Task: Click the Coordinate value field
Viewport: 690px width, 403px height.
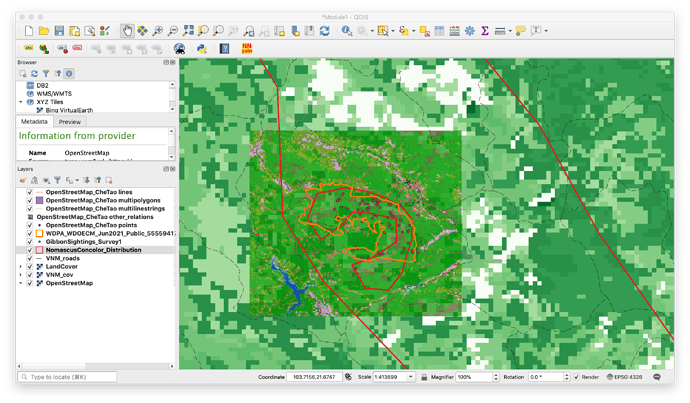Action: [x=315, y=377]
